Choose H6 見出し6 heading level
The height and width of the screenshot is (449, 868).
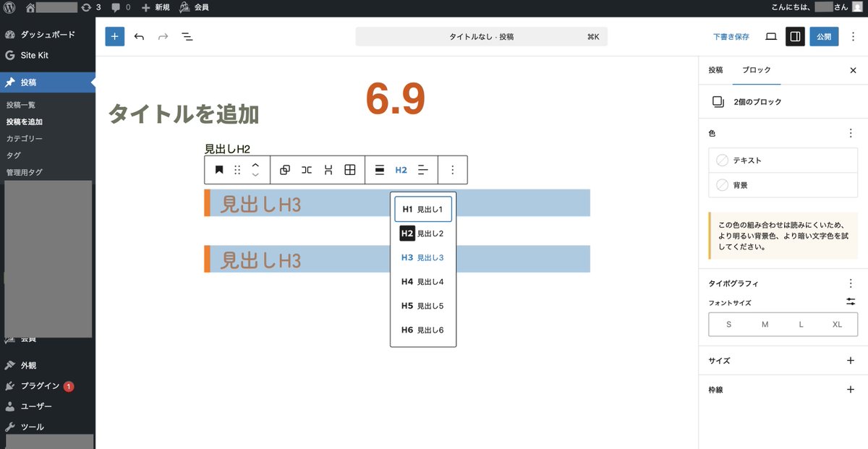click(x=423, y=330)
